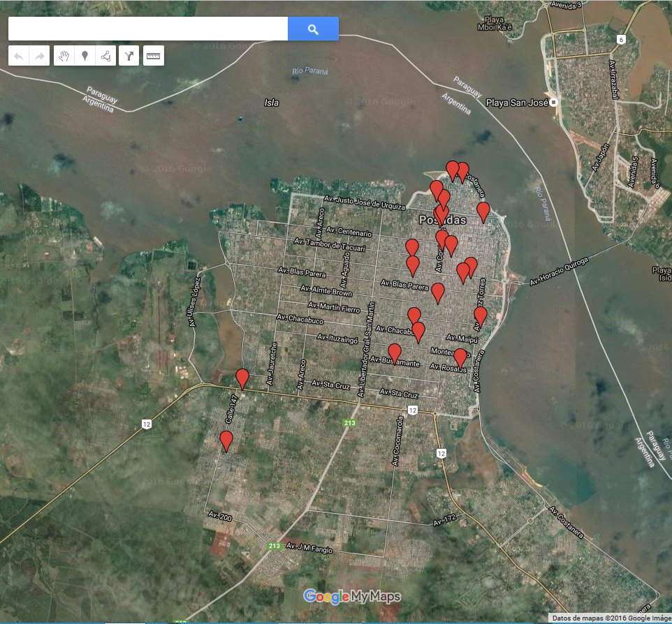Click the Undo arrow in the toolbar
This screenshot has height=624, width=672.
point(19,56)
